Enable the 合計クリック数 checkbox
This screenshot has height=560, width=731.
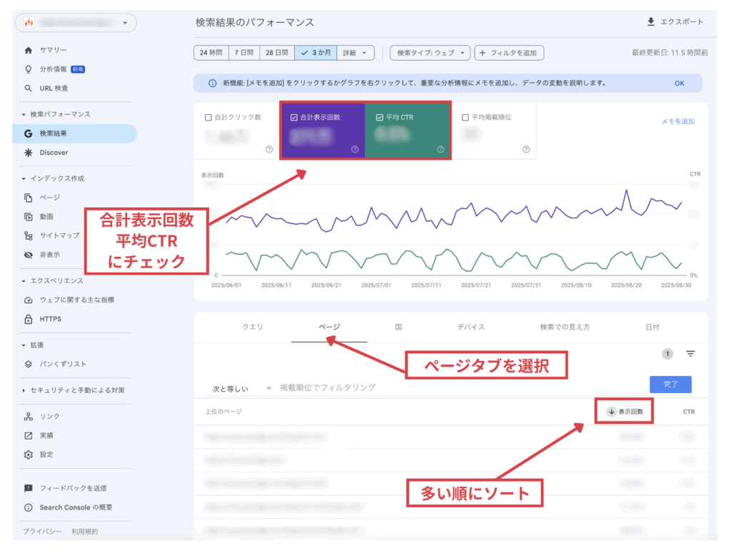pyautogui.click(x=208, y=118)
